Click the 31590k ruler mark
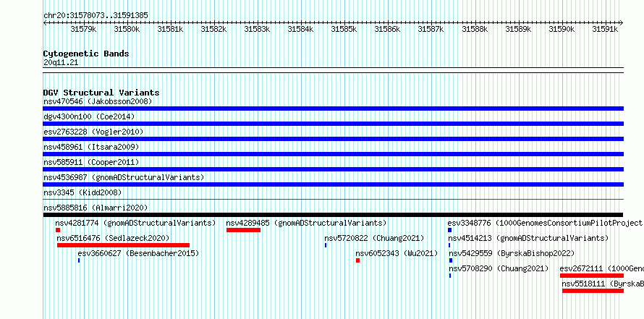644x319 pixels. click(x=562, y=29)
